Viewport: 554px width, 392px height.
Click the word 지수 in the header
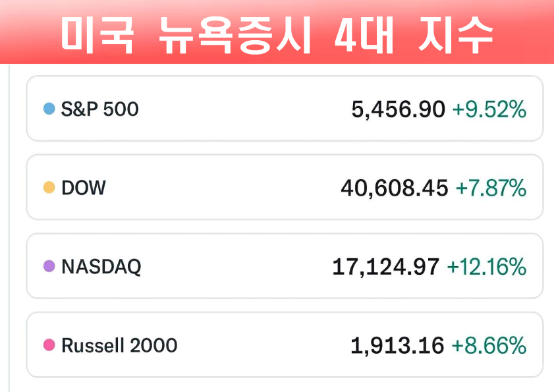(456, 34)
